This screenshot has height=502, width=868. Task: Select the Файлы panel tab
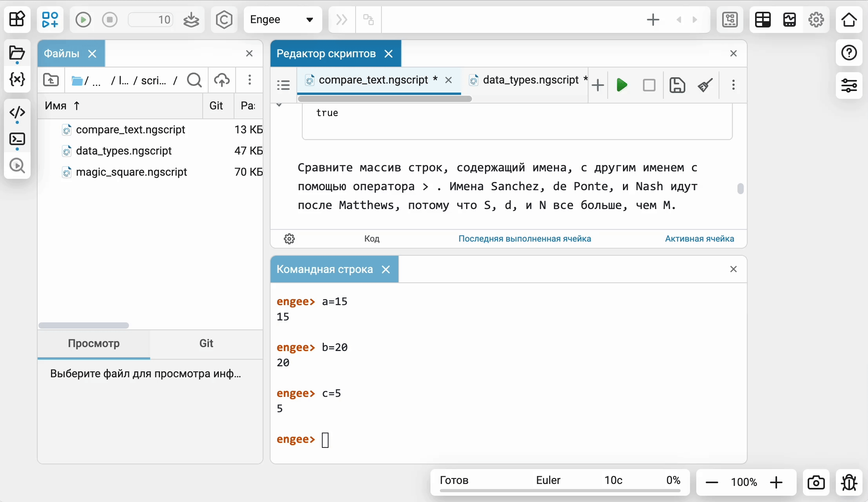[x=62, y=53]
